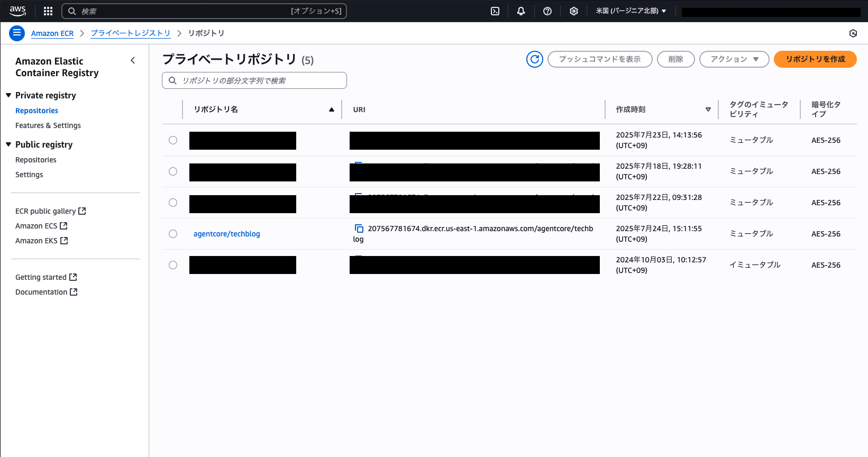
Task: Select the repository created 2025年7月22日
Action: [x=173, y=203]
